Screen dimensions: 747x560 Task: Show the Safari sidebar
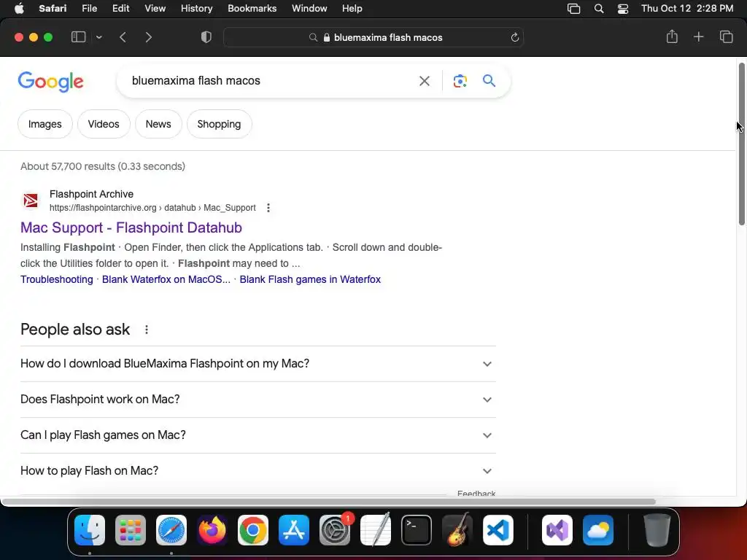pos(78,37)
